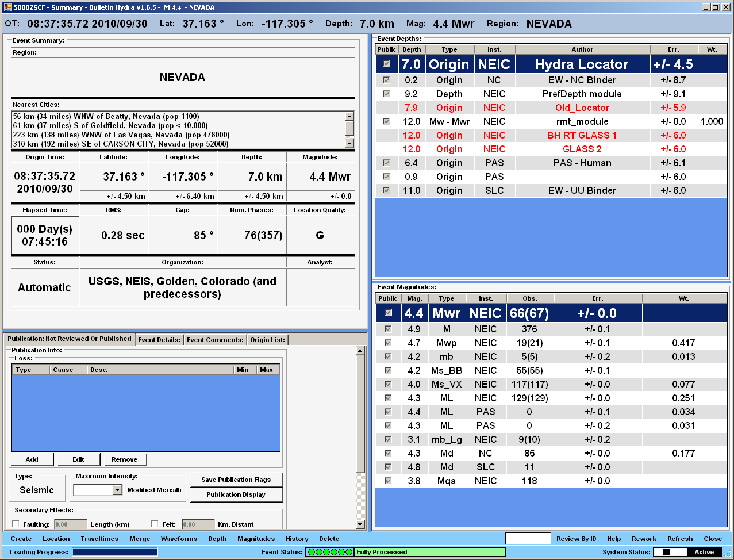Viewport: 734px width, 560px height.
Task: Click the Faulting value input field
Action: click(x=70, y=524)
